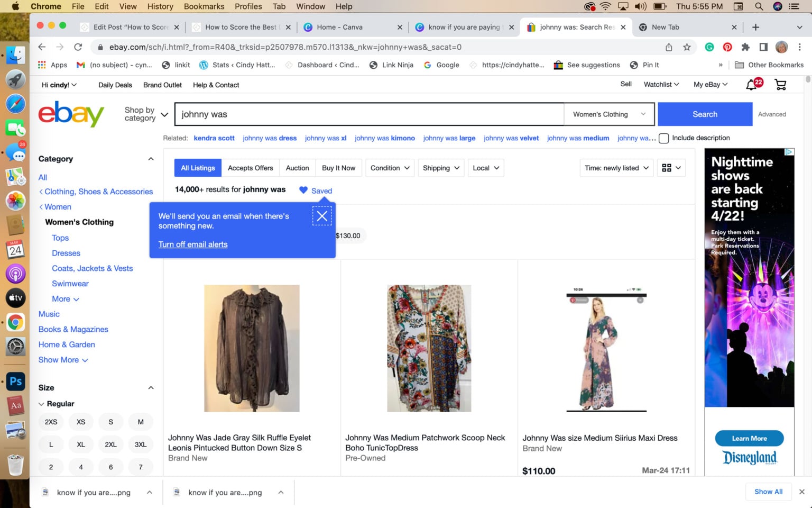Open Safari from the Dock
Screen dimensions: 812x508
15,104
